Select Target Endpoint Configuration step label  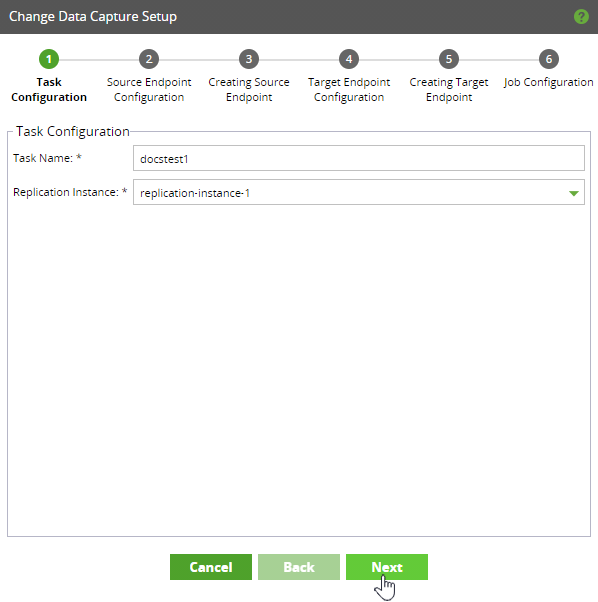pyautogui.click(x=349, y=89)
